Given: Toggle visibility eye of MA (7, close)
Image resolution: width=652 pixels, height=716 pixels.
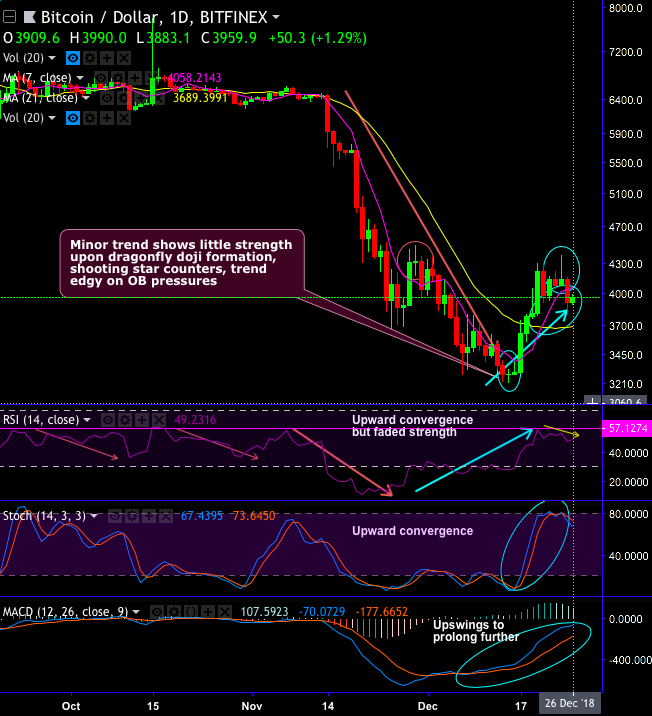Looking at the screenshot, I should (x=101, y=78).
